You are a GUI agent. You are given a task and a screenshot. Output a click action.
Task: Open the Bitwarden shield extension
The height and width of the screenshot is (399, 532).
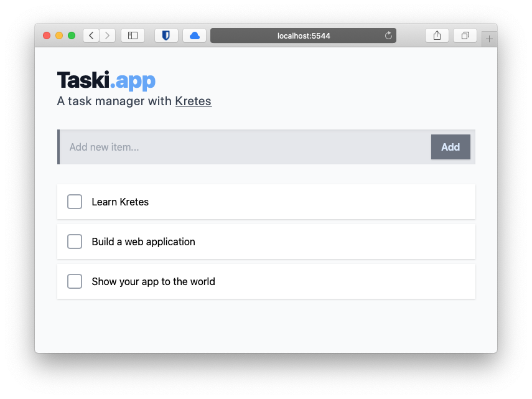(x=166, y=35)
